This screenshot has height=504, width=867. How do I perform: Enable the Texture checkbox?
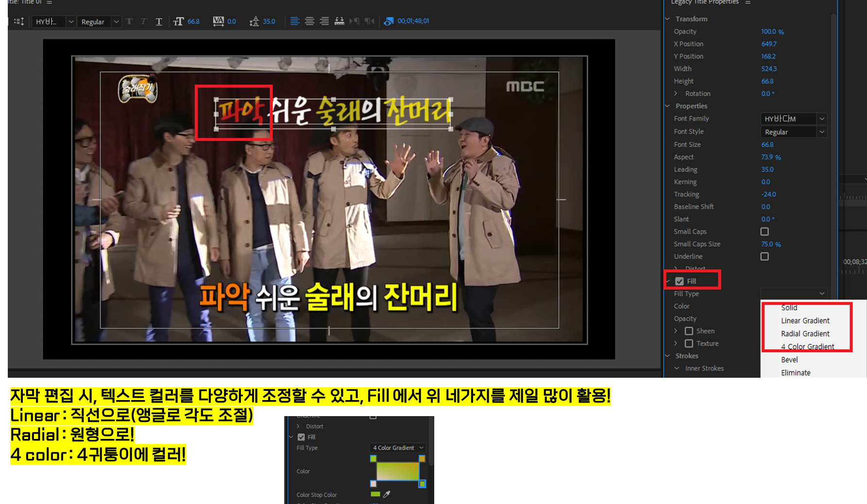click(689, 343)
